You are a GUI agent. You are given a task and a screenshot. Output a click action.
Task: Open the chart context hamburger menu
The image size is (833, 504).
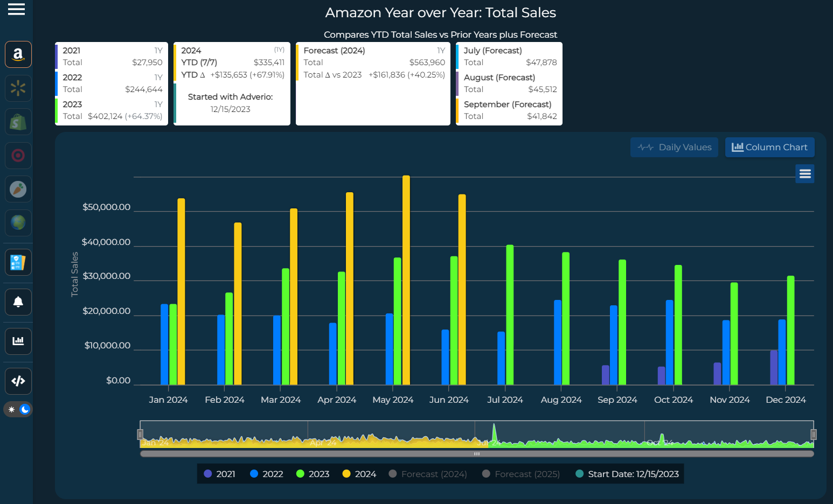point(805,173)
